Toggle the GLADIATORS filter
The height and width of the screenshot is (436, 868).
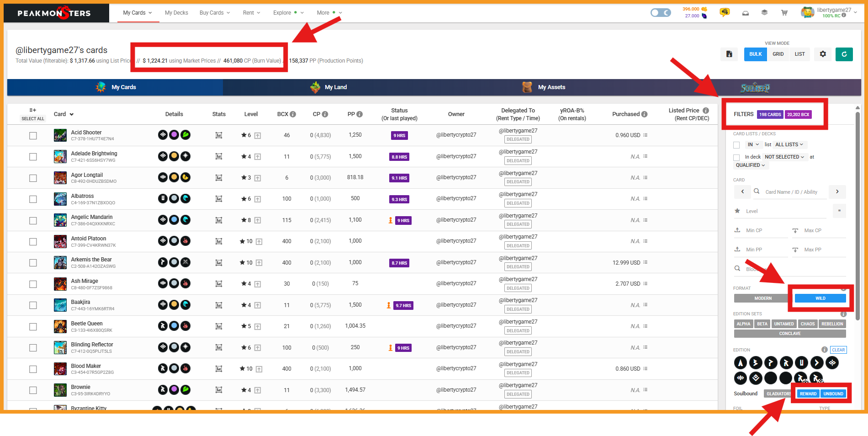click(x=778, y=393)
